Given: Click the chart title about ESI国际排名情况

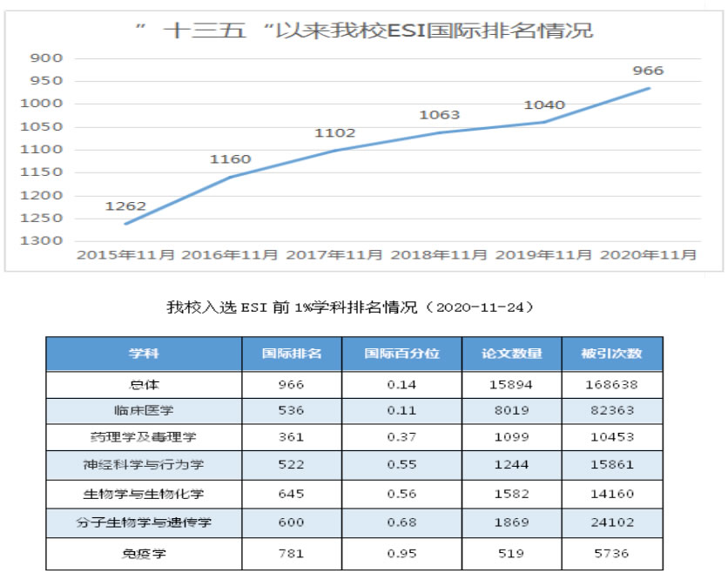Looking at the screenshot, I should pyautogui.click(x=365, y=30).
